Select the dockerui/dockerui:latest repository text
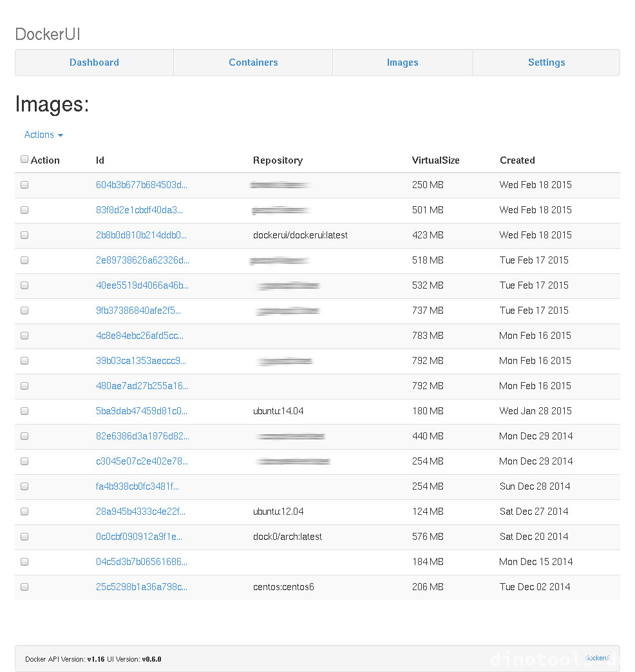The image size is (635, 672). [x=300, y=235]
